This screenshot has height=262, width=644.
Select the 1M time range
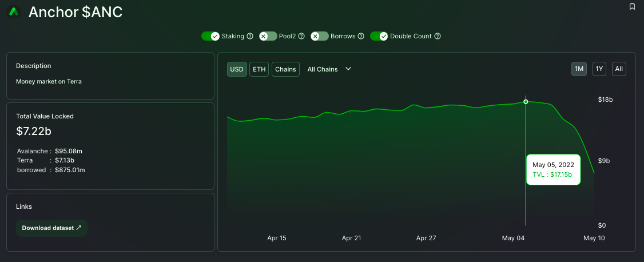579,69
